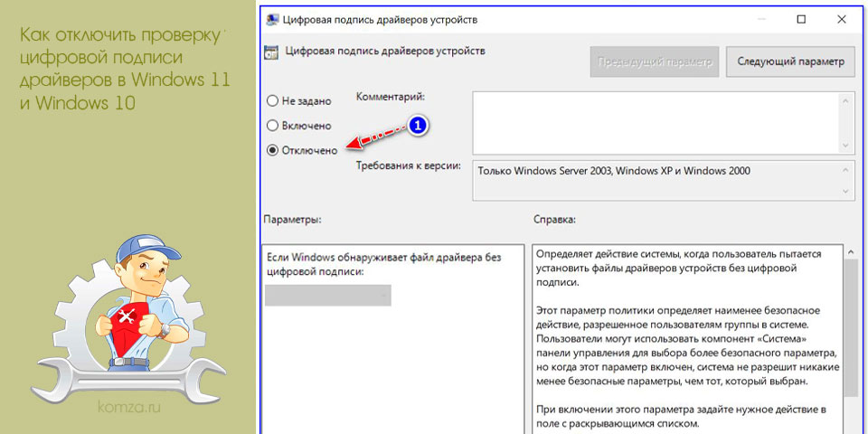Click the version requirements scroll up arrow
This screenshot has width=868, height=434.
tap(844, 169)
